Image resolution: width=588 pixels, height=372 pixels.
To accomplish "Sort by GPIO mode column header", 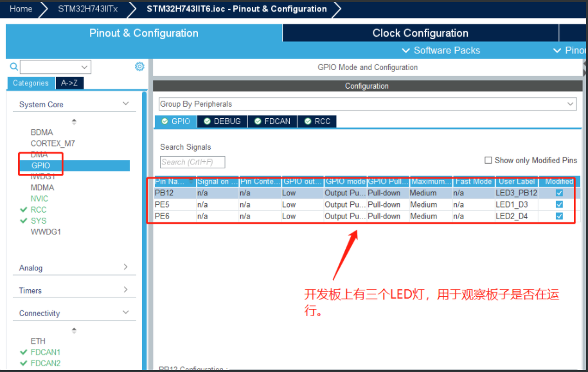I will [345, 181].
